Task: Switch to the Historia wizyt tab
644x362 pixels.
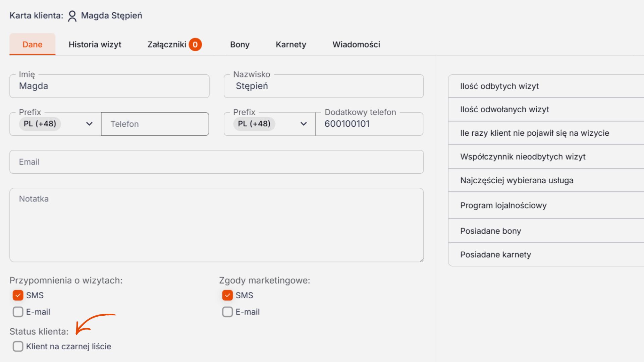Action: (x=95, y=45)
